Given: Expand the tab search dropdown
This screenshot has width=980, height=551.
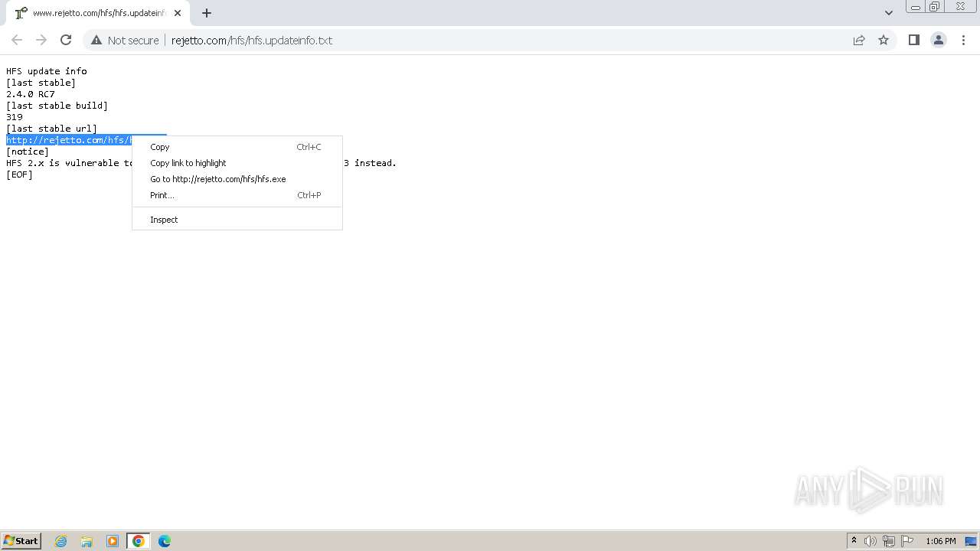Looking at the screenshot, I should [x=888, y=13].
